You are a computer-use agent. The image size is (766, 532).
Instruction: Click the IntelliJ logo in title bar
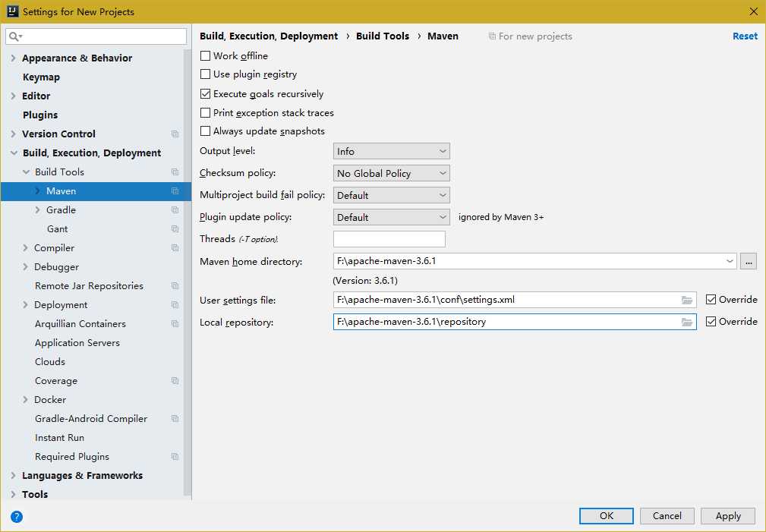[13, 11]
